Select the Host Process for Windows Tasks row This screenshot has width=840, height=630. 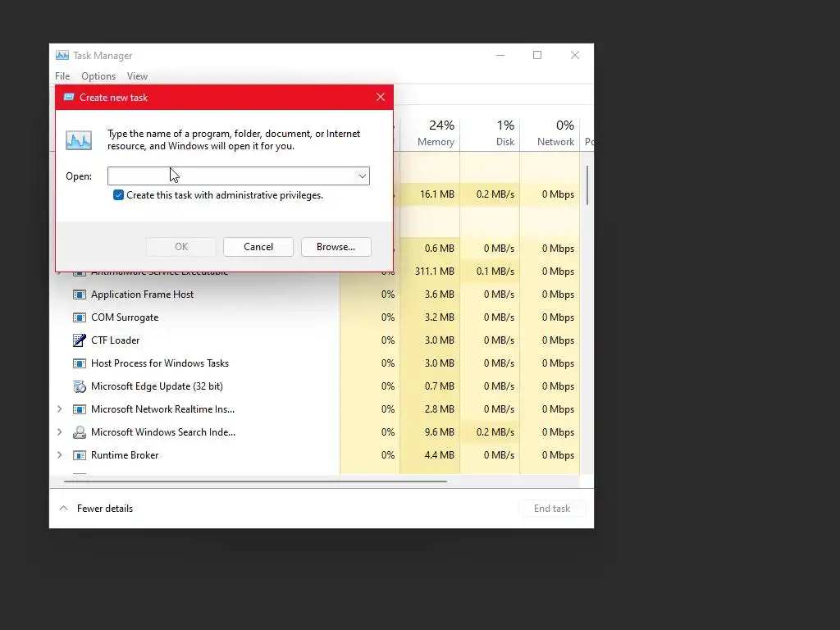160,363
